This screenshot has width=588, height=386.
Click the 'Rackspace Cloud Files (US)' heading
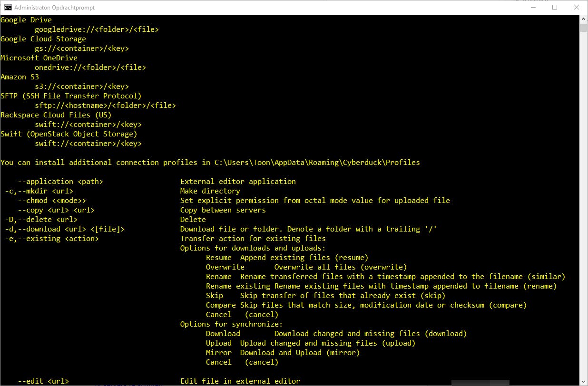click(x=56, y=115)
